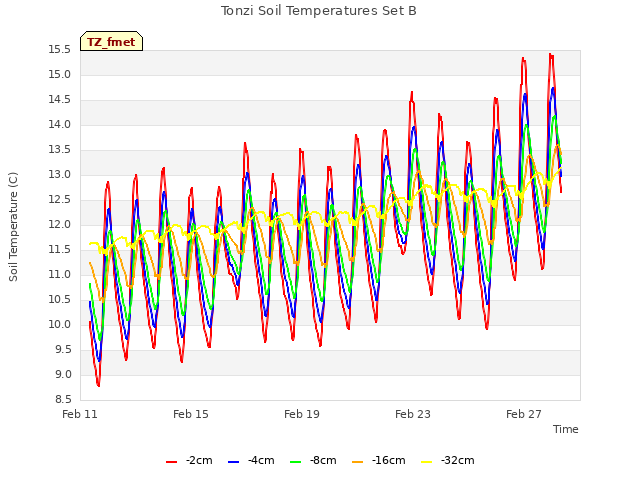Click the 13.5 y-axis tick label

(60, 150)
